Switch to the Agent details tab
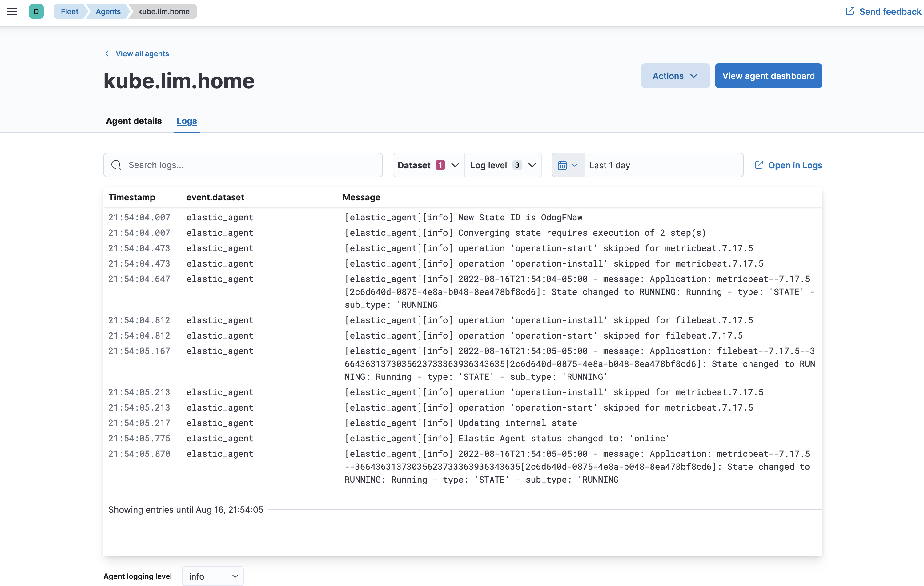 (134, 121)
